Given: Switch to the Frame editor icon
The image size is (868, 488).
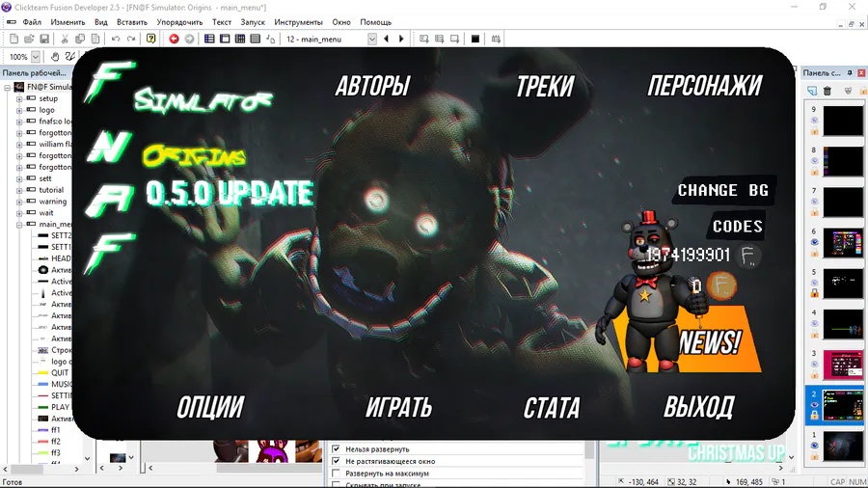Looking at the screenshot, I should (225, 39).
